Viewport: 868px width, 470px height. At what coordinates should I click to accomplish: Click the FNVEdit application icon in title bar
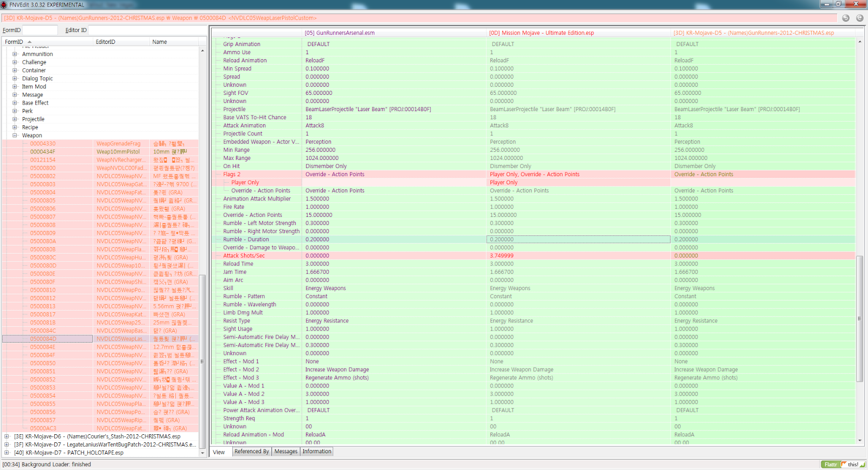[4, 4]
